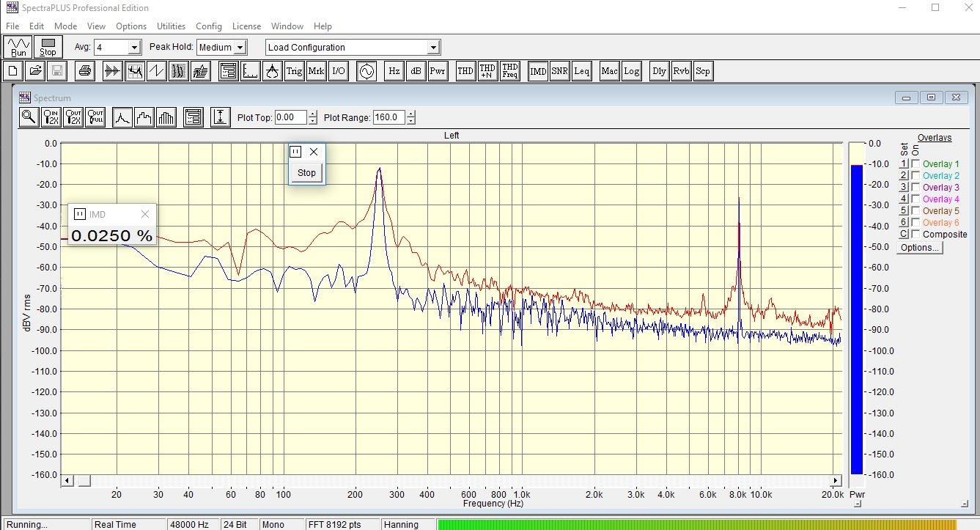Check the Composite overlay checkbox
This screenshot has width=980, height=530.
coord(915,235)
